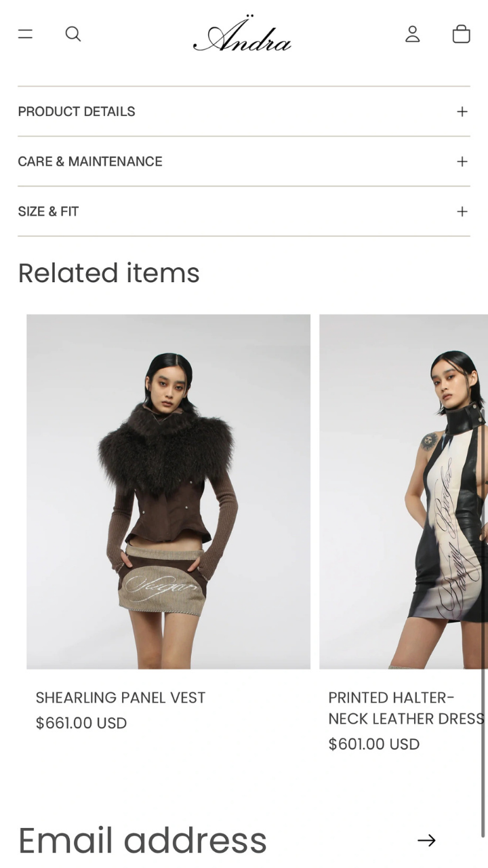The image size is (488, 868).
Task: Open the account profile icon
Action: (413, 34)
